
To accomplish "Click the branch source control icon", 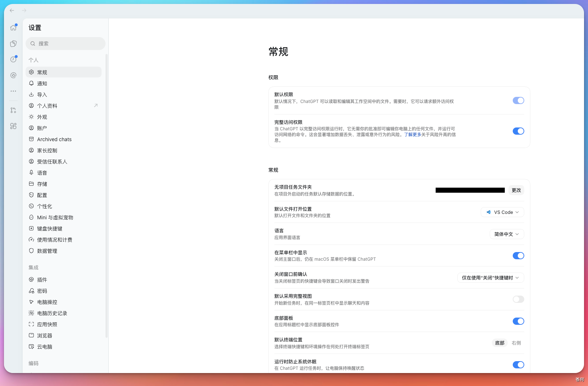I will 13,110.
